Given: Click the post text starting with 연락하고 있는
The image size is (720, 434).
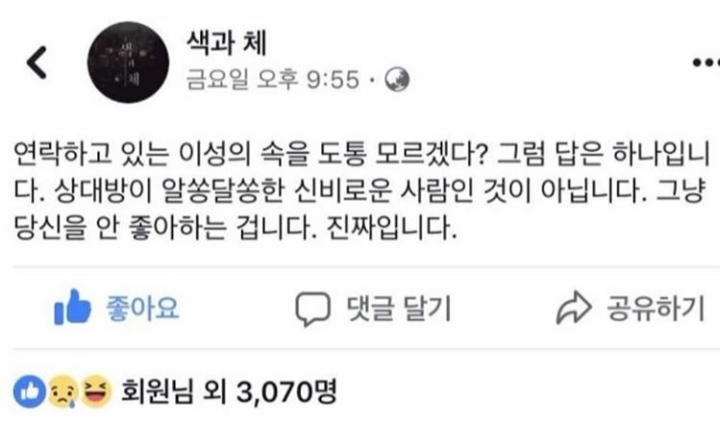Looking at the screenshot, I should [362, 190].
